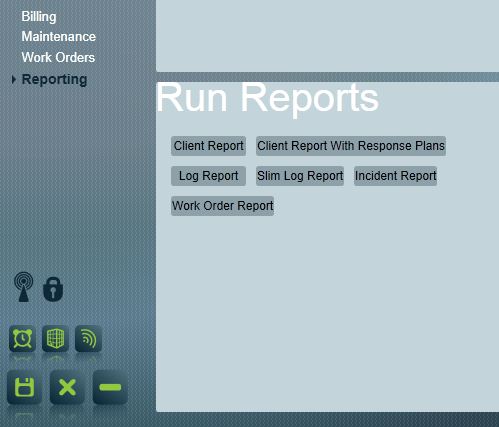Image resolution: width=499 pixels, height=427 pixels.
Task: Open the green building grid icon
Action: 55,339
